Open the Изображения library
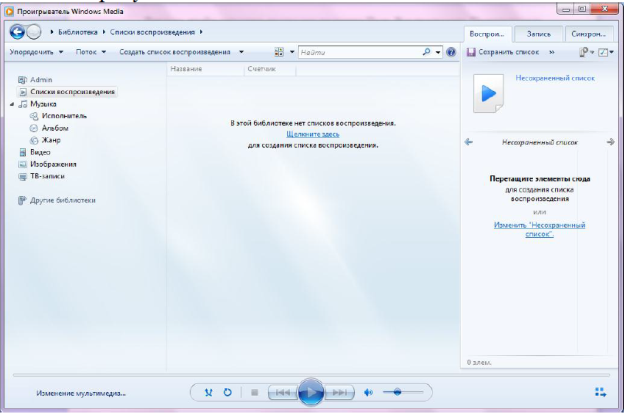This screenshot has width=624, height=413. coord(47,164)
